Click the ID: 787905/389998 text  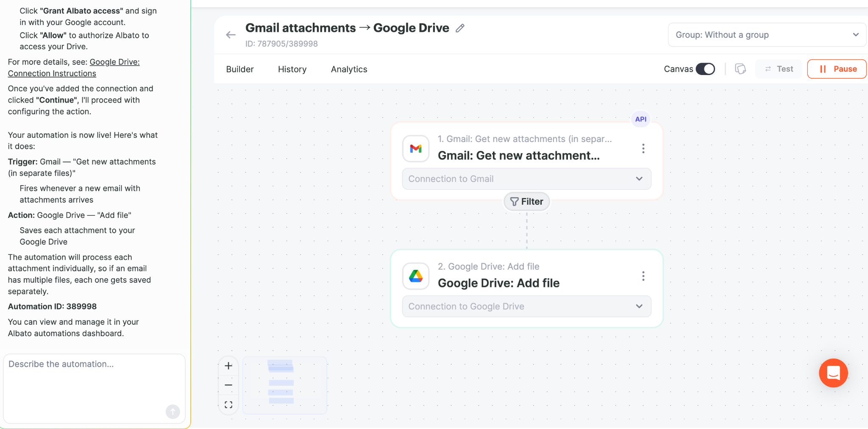281,44
